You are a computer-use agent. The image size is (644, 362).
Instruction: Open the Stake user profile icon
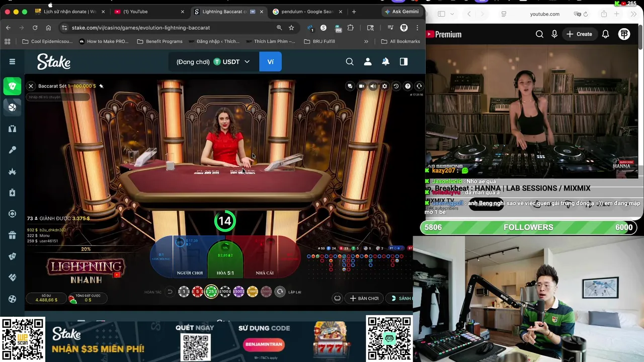click(x=368, y=62)
